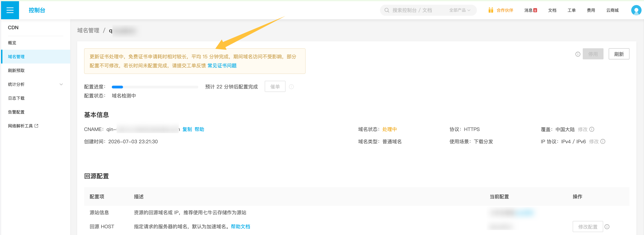Open the 全部产品 dropdown
The image size is (644, 235).
coord(460,10)
